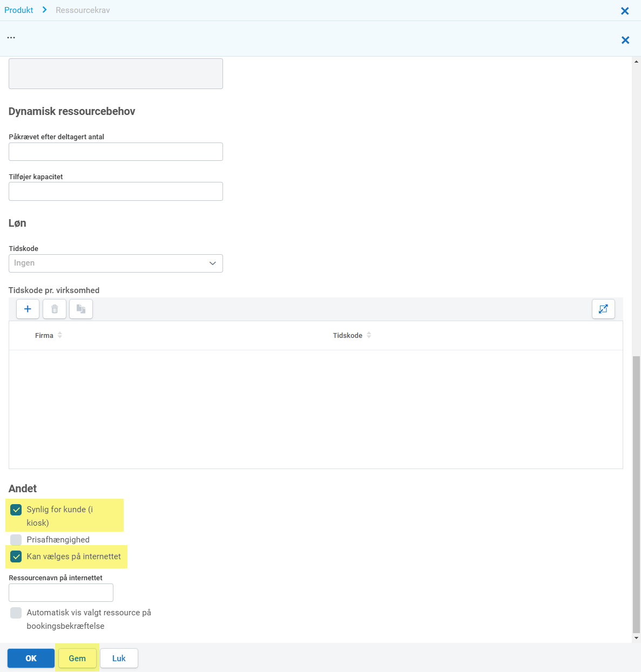This screenshot has height=672, width=641.
Task: Uncheck Kan vælges på internettet
Action: (16, 556)
